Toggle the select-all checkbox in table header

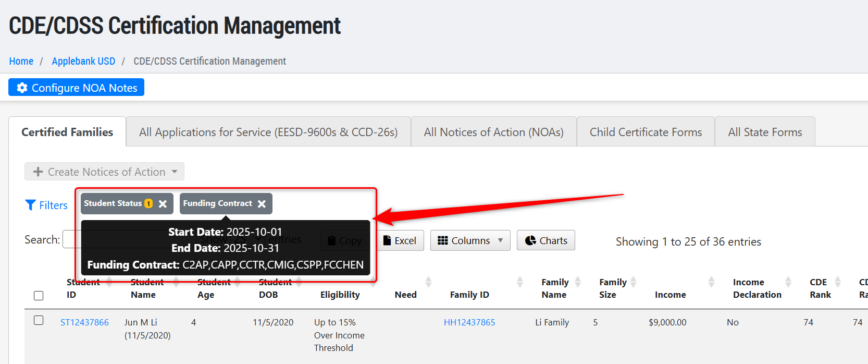click(x=39, y=296)
